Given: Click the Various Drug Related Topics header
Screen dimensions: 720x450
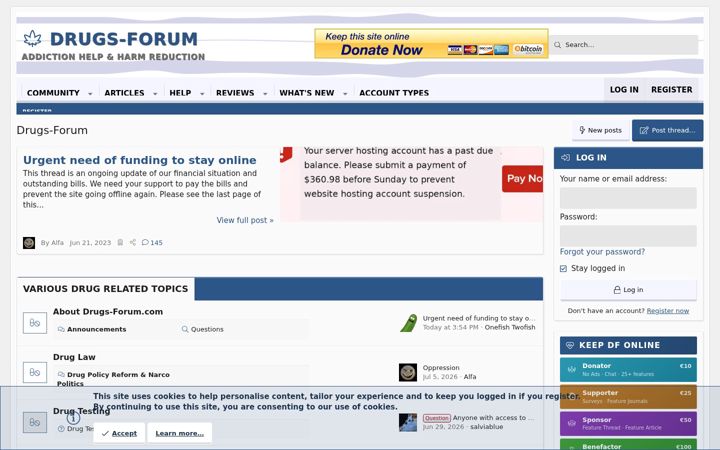Looking at the screenshot, I should (106, 289).
